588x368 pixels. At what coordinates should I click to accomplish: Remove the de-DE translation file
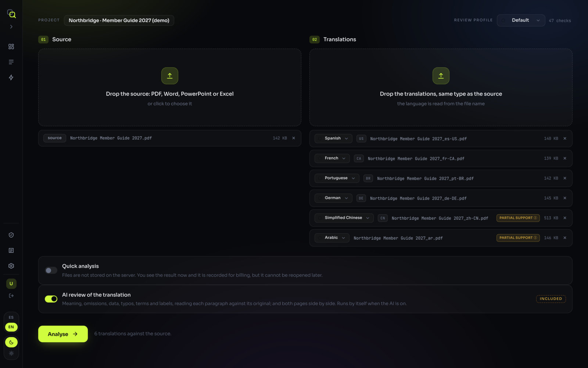[x=565, y=198]
